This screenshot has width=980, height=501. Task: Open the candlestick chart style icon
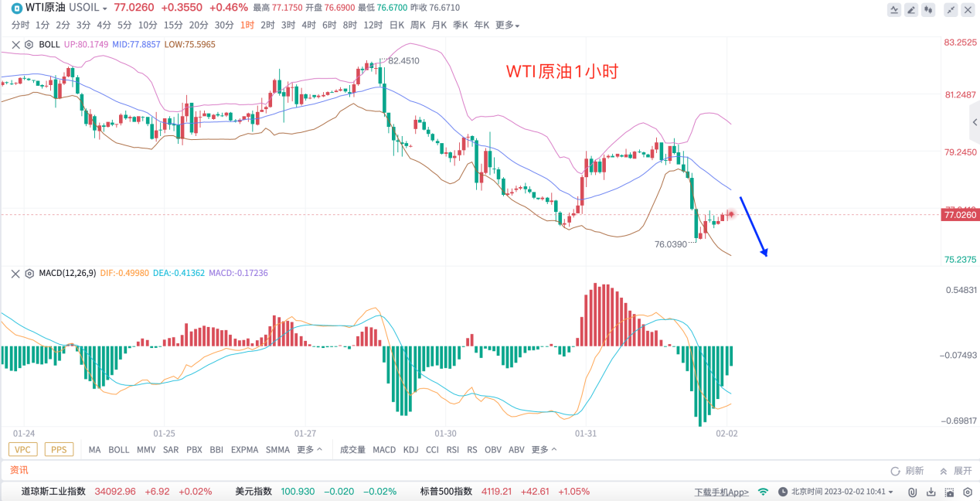coord(928,10)
